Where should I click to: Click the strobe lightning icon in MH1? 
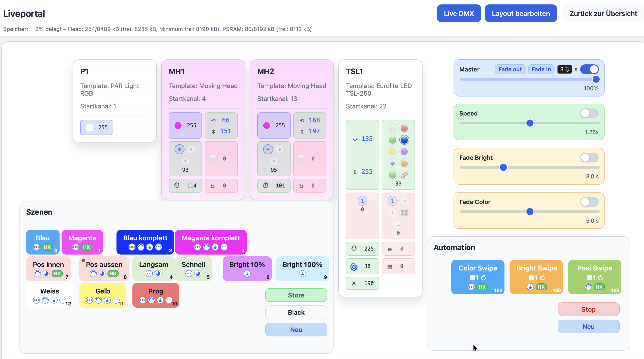[x=191, y=149]
